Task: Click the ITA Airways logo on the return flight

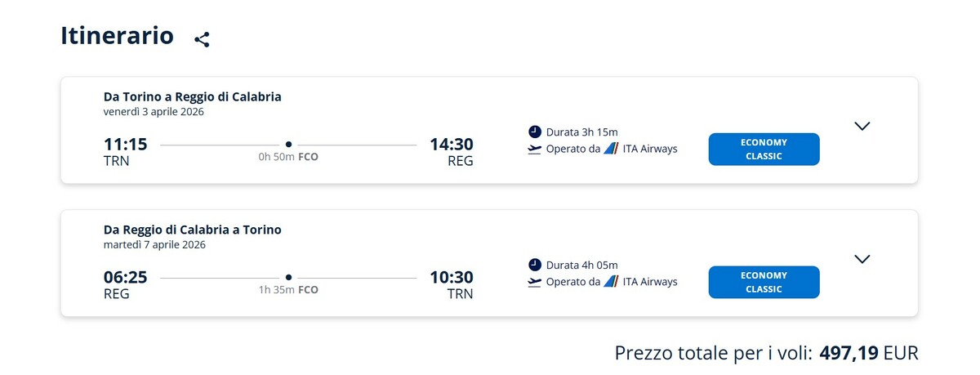Action: [x=611, y=282]
